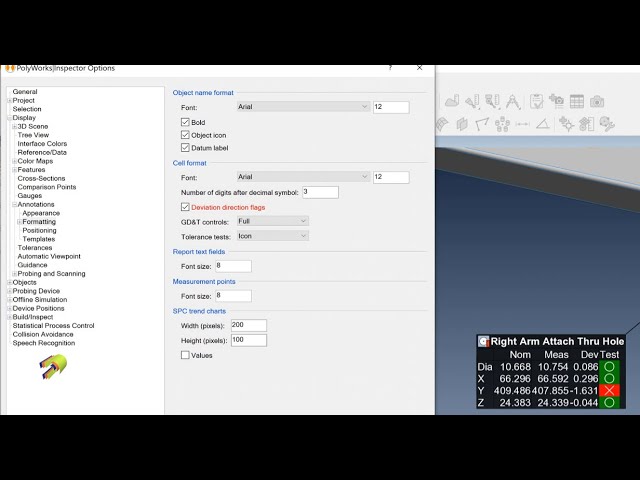Click the Object name font size field
The height and width of the screenshot is (480, 640).
tap(391, 107)
